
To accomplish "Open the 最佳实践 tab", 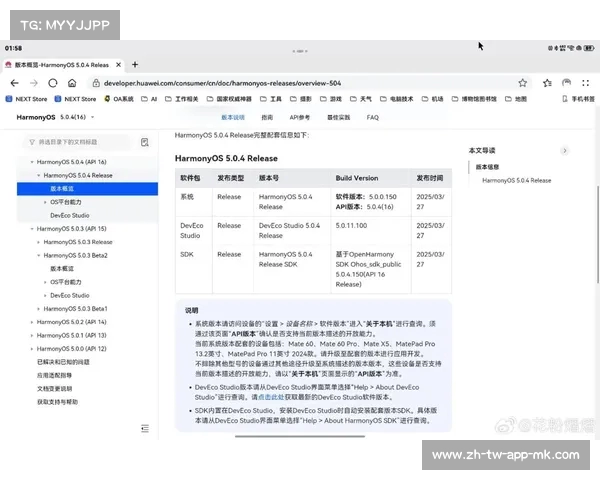I will point(339,118).
